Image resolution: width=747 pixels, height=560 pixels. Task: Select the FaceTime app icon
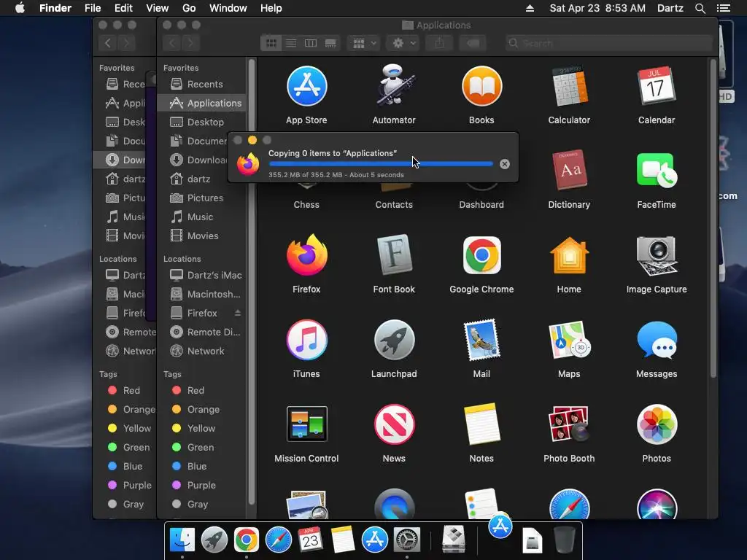657,170
